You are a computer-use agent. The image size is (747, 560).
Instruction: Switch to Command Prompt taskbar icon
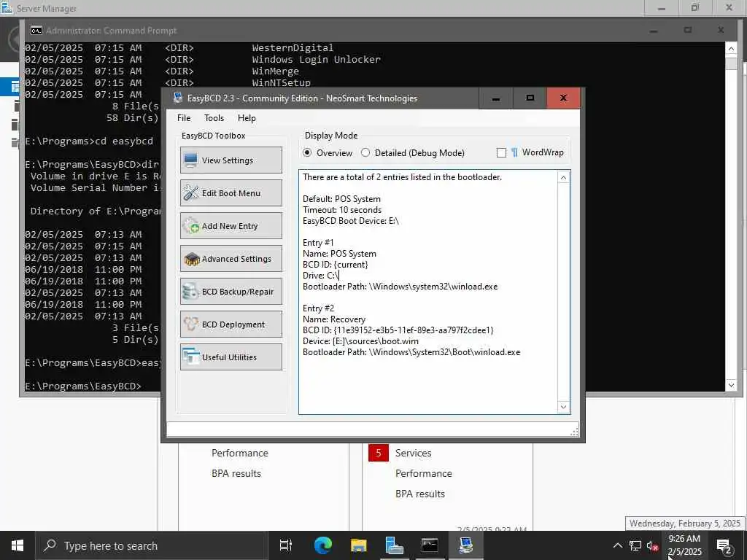tap(430, 545)
